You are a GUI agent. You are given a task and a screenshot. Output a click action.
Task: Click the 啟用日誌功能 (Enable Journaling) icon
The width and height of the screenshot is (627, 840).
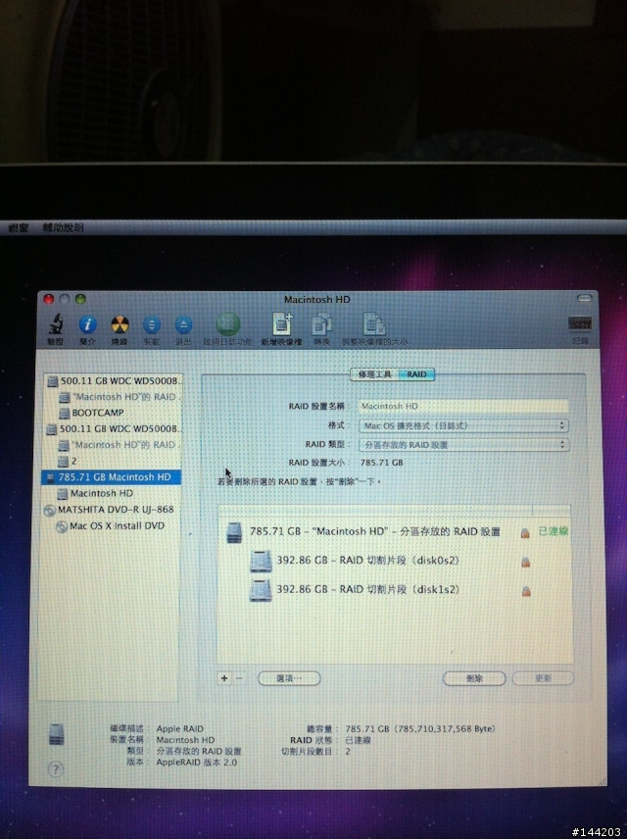click(x=227, y=324)
